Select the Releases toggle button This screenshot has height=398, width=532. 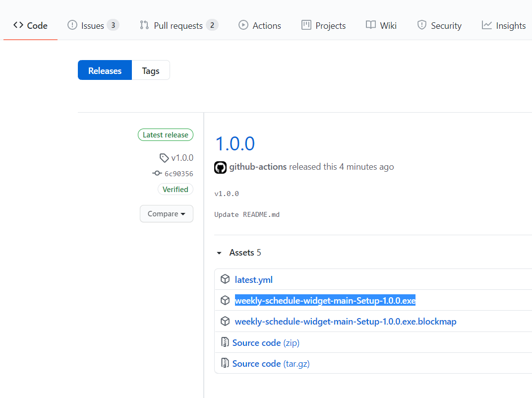(x=104, y=70)
